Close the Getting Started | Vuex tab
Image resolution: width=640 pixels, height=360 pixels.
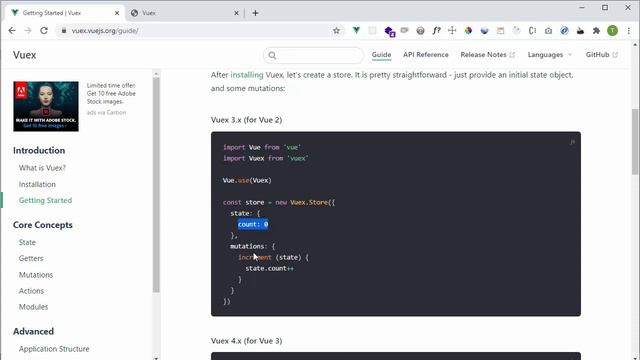click(117, 13)
